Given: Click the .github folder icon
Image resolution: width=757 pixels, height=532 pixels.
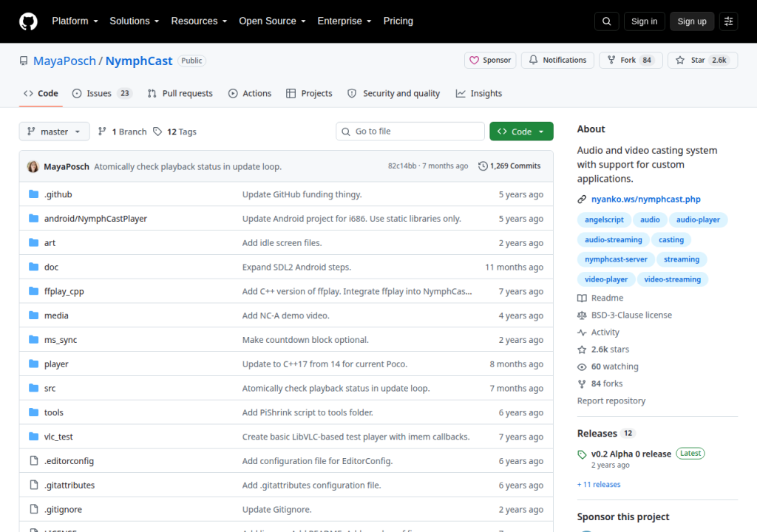Looking at the screenshot, I should click(33, 194).
